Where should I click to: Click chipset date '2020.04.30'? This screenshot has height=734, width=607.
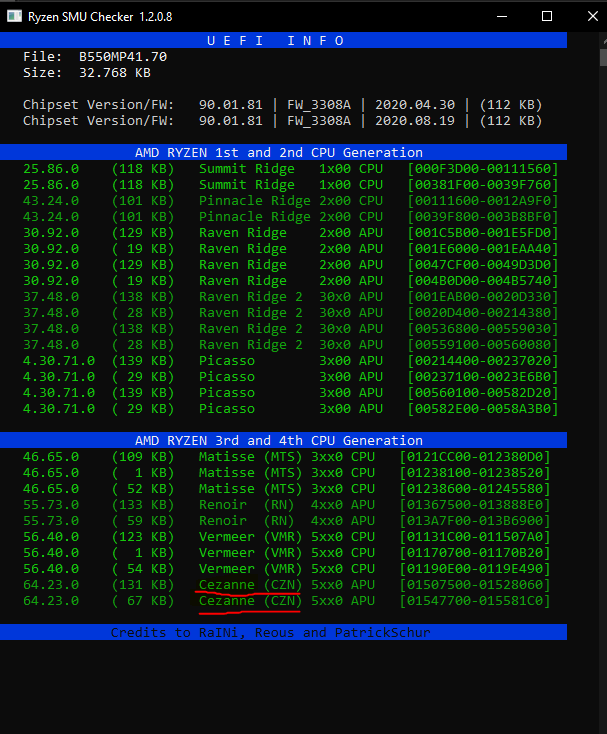(415, 104)
